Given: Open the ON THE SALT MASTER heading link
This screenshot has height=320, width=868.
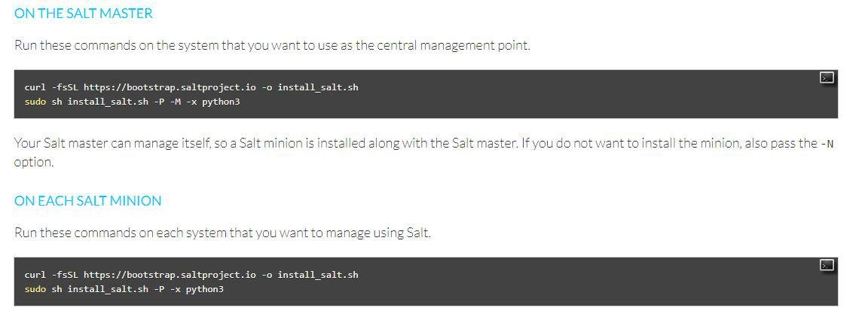Looking at the screenshot, I should pos(83,14).
